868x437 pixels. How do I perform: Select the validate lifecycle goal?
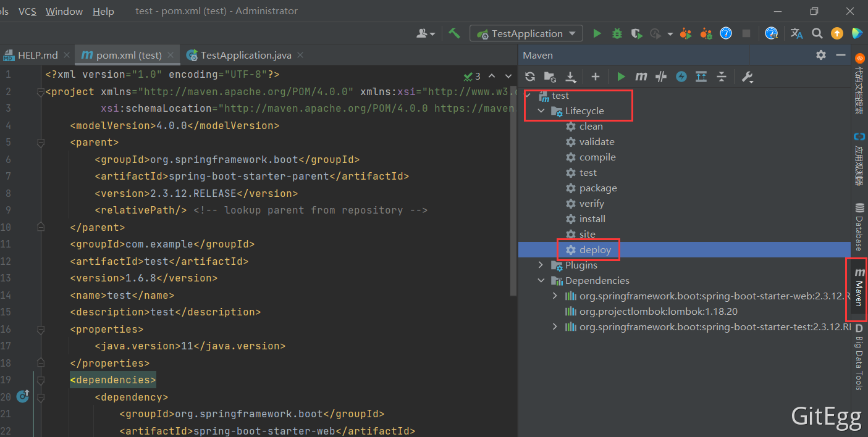tap(590, 141)
